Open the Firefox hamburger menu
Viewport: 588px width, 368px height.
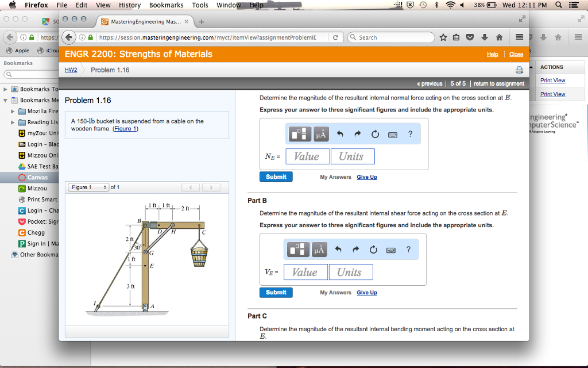pos(519,37)
